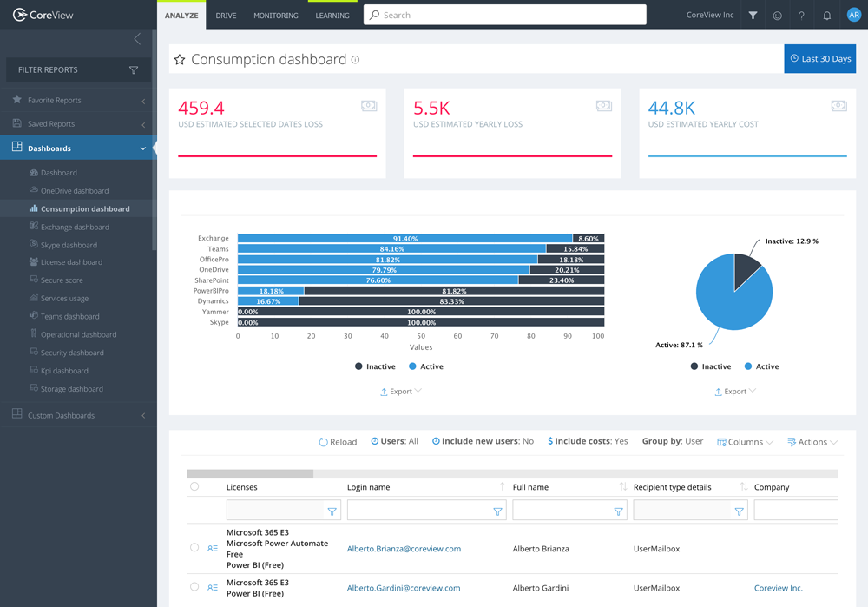The image size is (868, 607).
Task: Open the filter icon in the top bar
Action: (x=753, y=15)
